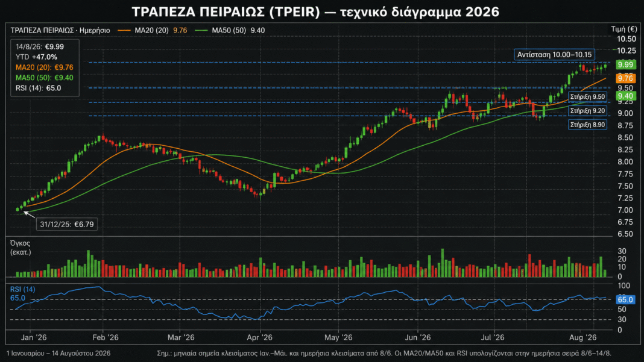Select the MA50 (50) legend entry
Image resolution: width=644 pixels, height=362 pixels.
230,30
